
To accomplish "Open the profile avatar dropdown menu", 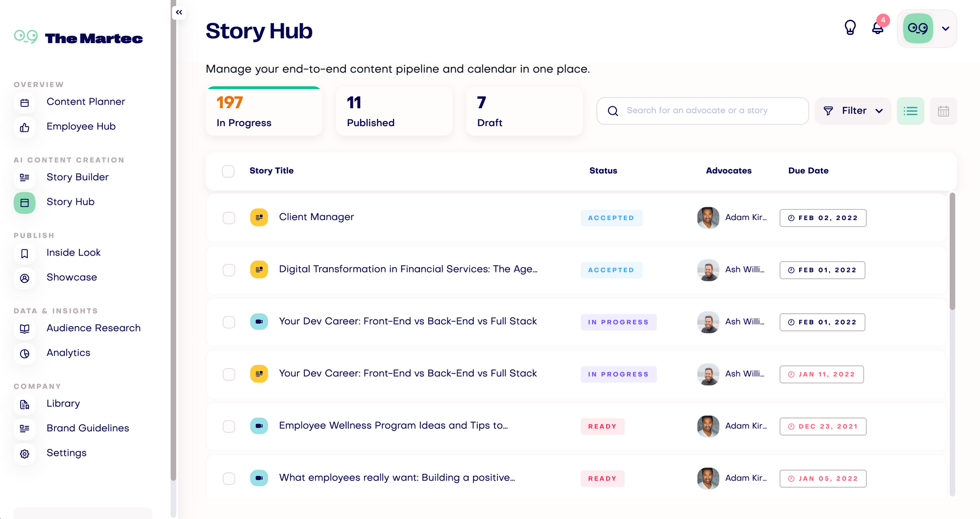I will click(945, 29).
